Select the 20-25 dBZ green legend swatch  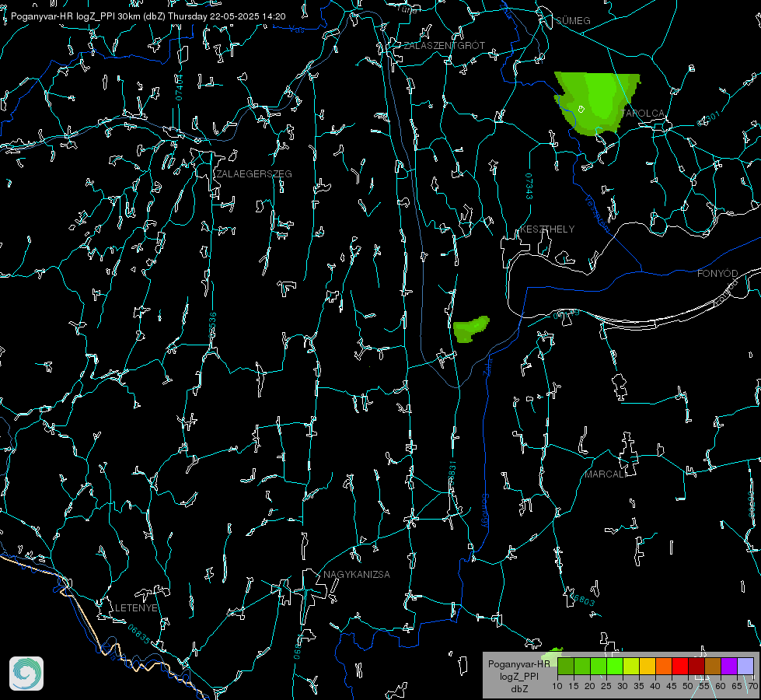pos(599,666)
